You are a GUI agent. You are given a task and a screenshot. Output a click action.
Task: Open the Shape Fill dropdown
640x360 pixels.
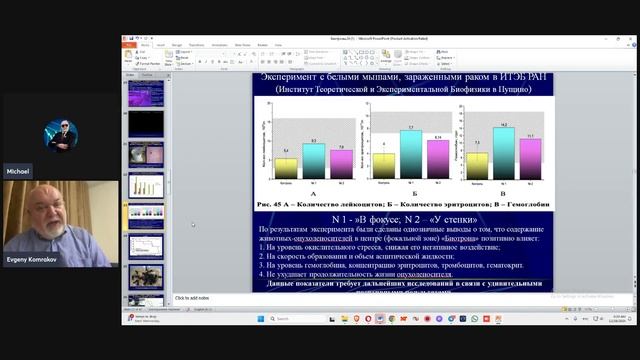coord(416,52)
